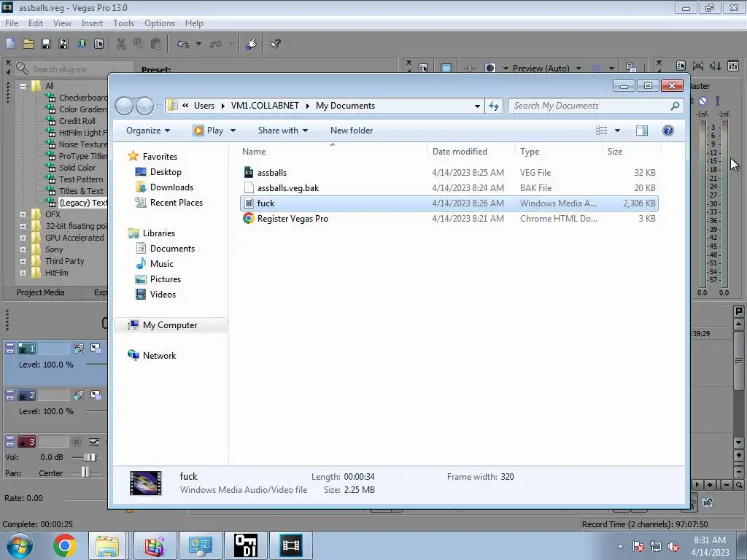Open the Organize menu dropdown
Image resolution: width=747 pixels, height=560 pixels.
pyautogui.click(x=147, y=131)
